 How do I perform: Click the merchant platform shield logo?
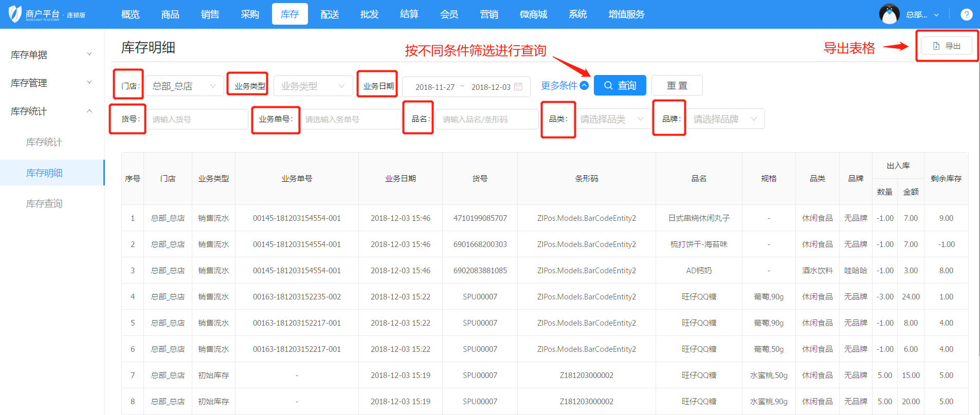click(x=15, y=14)
